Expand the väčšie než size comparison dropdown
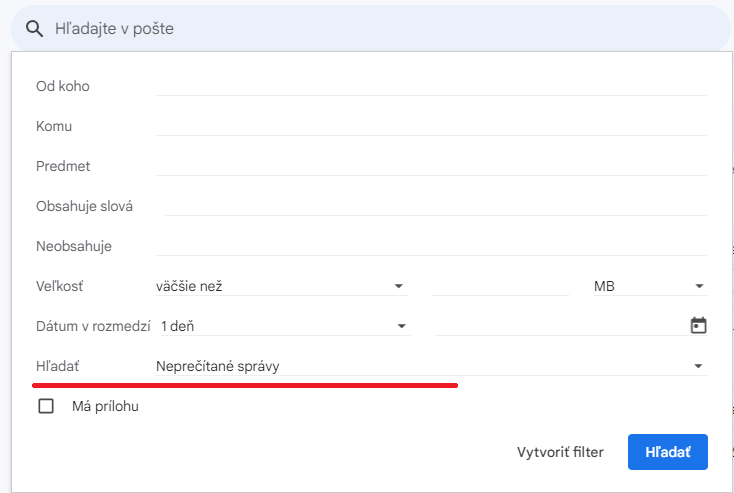 [x=282, y=286]
